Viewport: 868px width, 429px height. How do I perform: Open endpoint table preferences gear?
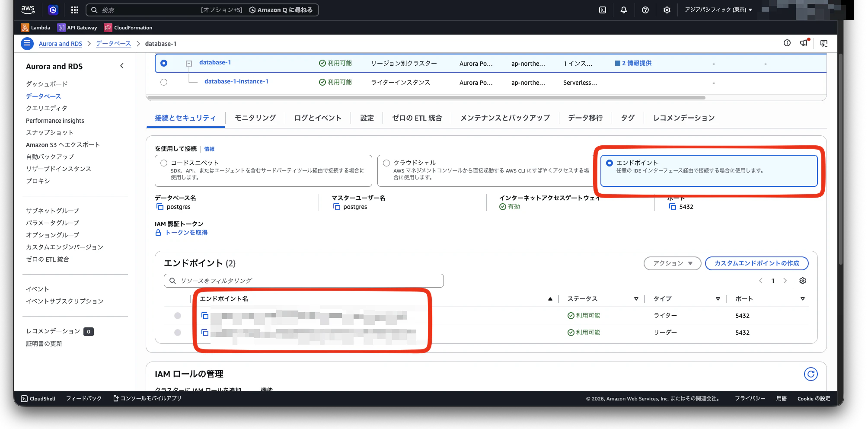coord(803,281)
